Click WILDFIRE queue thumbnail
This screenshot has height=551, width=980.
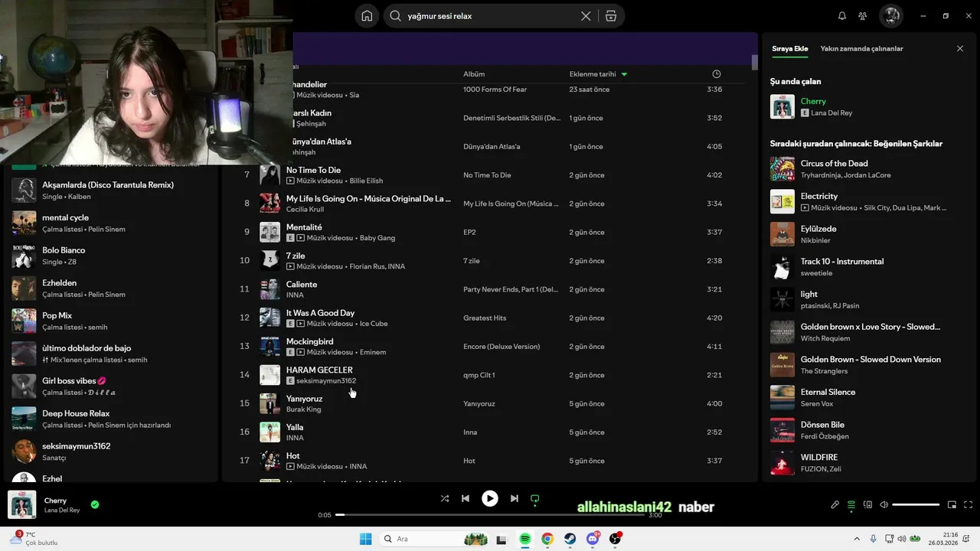[x=782, y=462]
